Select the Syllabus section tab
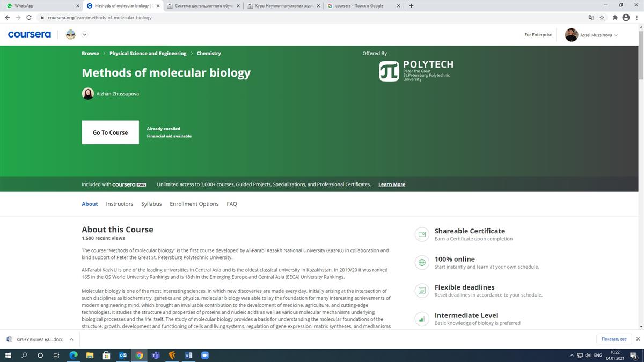The height and width of the screenshot is (362, 644). 151,204
